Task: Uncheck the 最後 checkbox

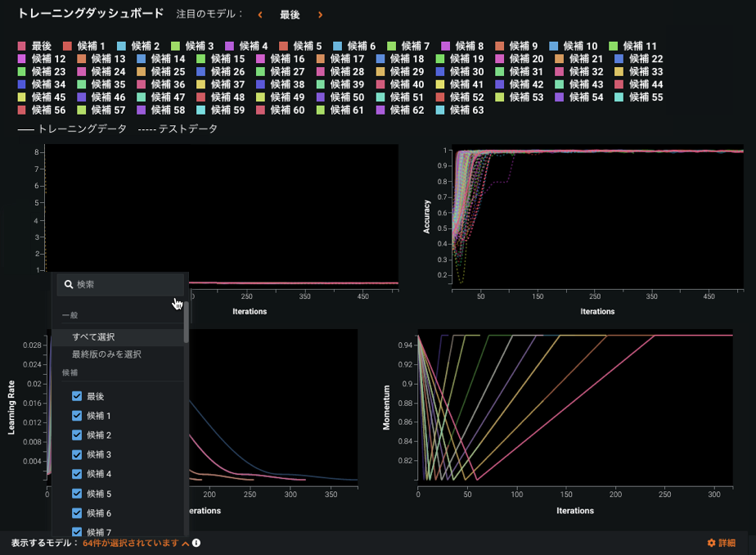Action: click(77, 396)
